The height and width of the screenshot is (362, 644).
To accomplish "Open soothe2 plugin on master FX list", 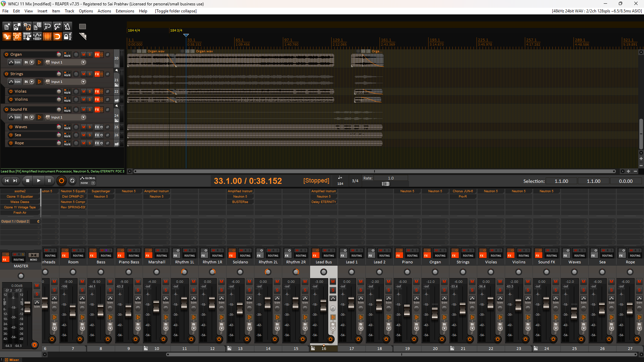I will click(x=20, y=191).
